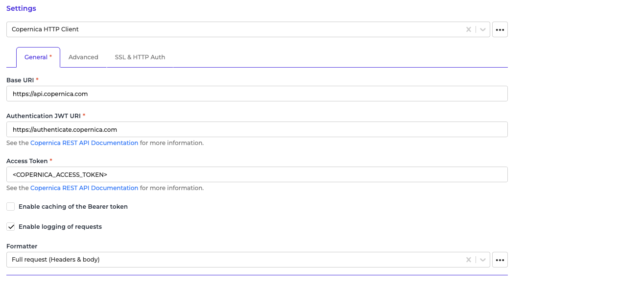Click the Copernica HTTP Client select field
This screenshot has width=644, height=292.
point(235,29)
